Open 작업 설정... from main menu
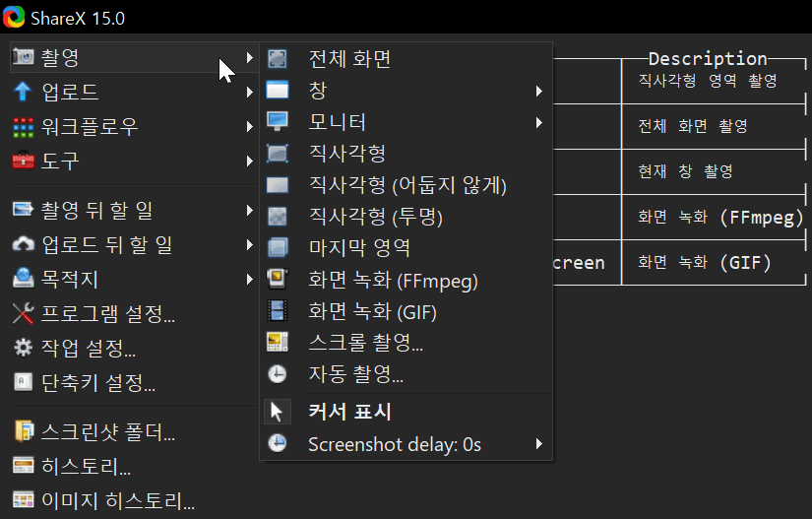Screen dimensions: 812x519 coord(135,348)
